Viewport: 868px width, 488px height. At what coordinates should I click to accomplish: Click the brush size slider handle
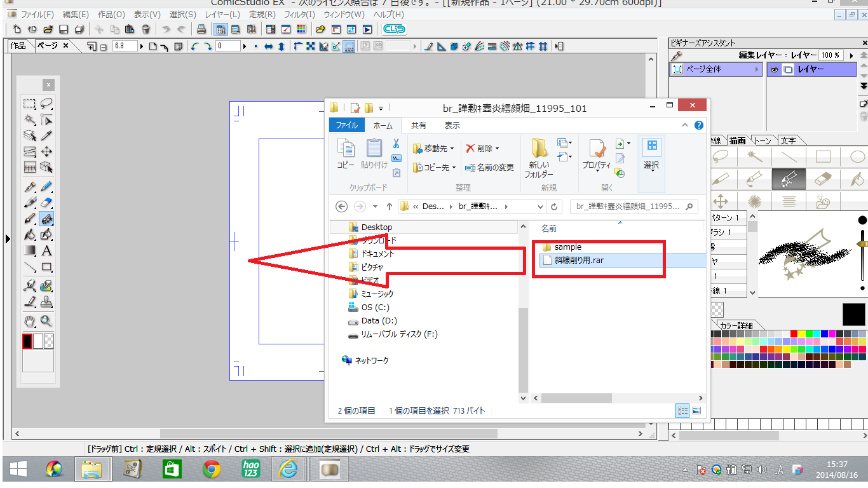click(x=862, y=243)
